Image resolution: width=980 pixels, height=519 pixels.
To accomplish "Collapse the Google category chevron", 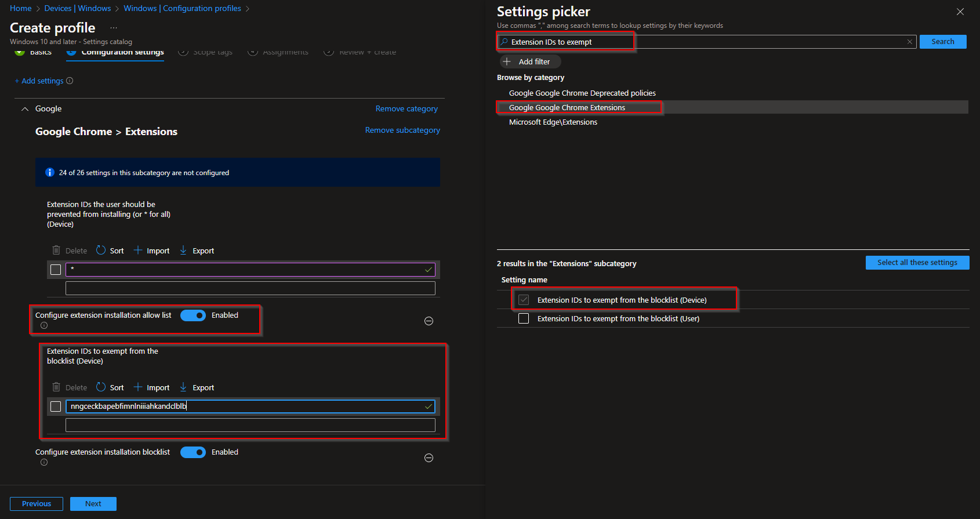I will point(25,109).
